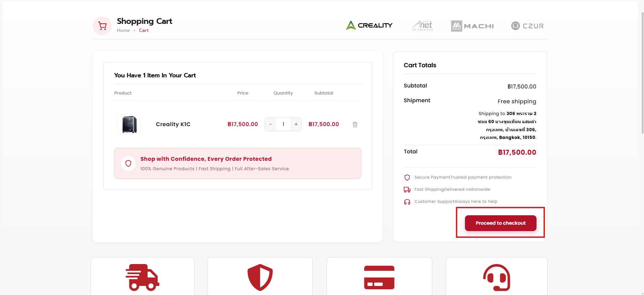Screen dimensions: 644x295
Task: Open the Creality K1C product thumbnail
Action: click(x=129, y=124)
